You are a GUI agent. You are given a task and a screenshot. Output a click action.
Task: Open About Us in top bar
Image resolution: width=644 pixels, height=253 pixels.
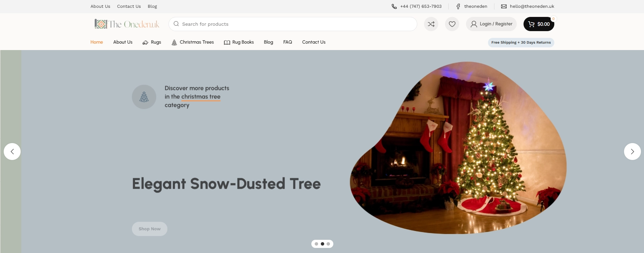coord(100,6)
